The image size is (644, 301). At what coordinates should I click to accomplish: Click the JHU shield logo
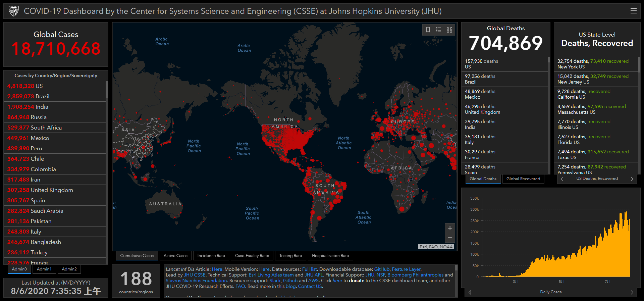(14, 11)
